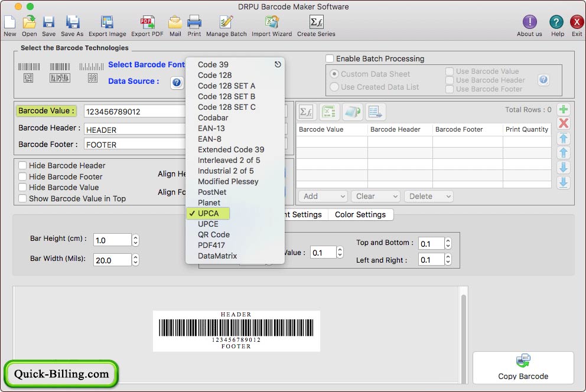This screenshot has width=586, height=392.
Task: Select Custom Data Sheet radio
Action: (334, 74)
